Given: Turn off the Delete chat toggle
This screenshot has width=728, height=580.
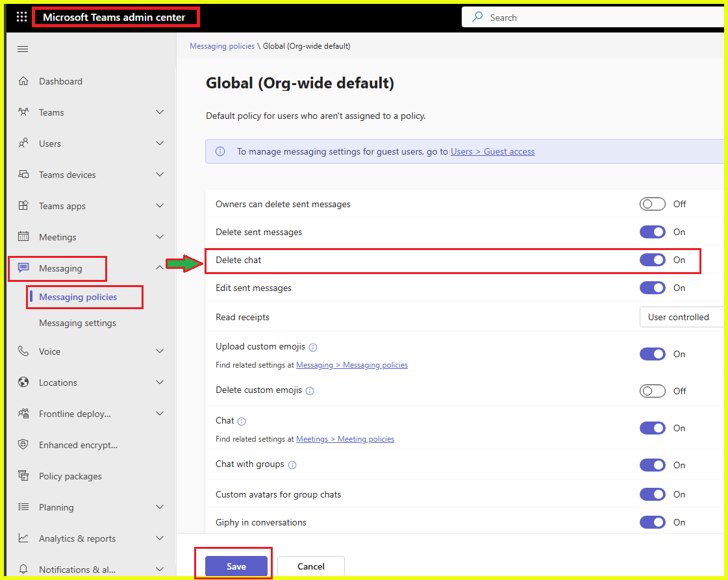Looking at the screenshot, I should click(652, 260).
